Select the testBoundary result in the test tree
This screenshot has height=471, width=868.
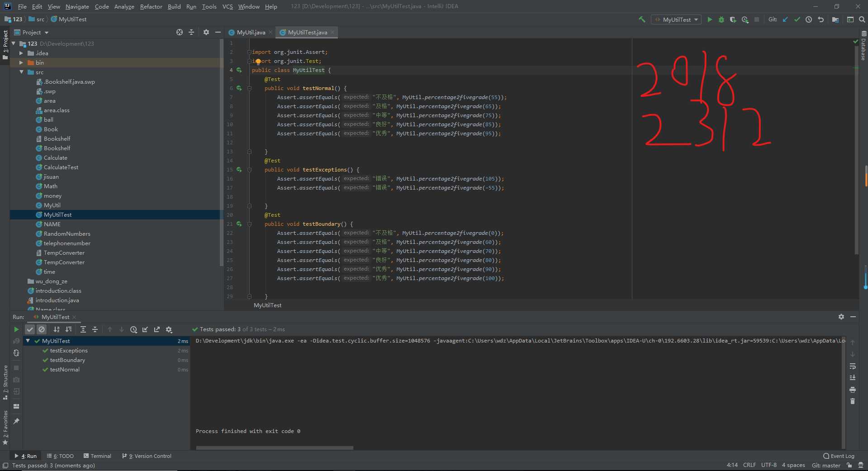click(x=106, y=360)
